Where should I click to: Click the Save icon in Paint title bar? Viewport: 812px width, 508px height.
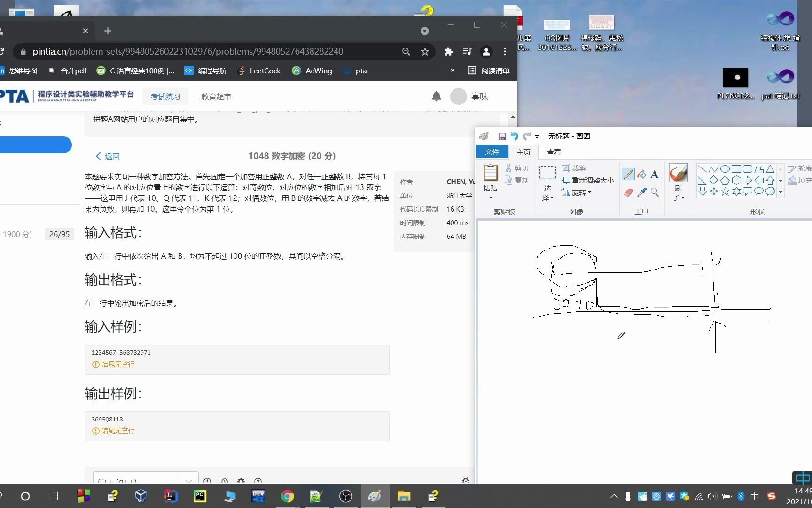[502, 136]
